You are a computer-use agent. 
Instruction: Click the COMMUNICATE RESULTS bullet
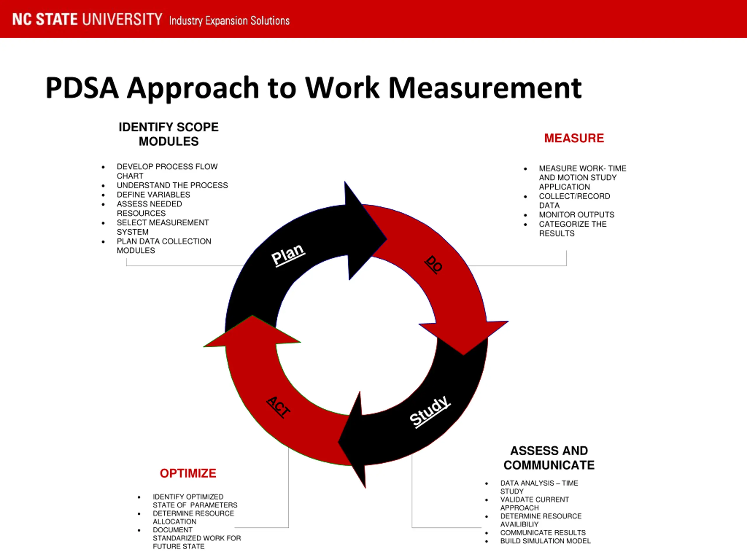click(x=543, y=532)
